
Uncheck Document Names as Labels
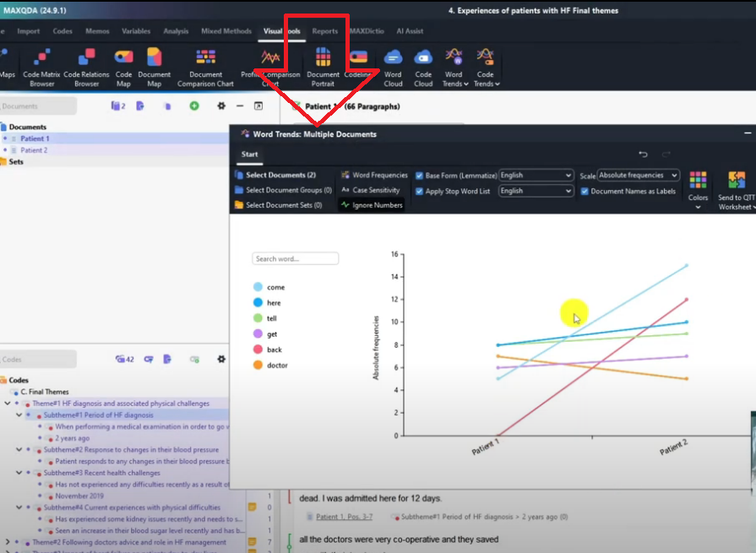point(585,192)
